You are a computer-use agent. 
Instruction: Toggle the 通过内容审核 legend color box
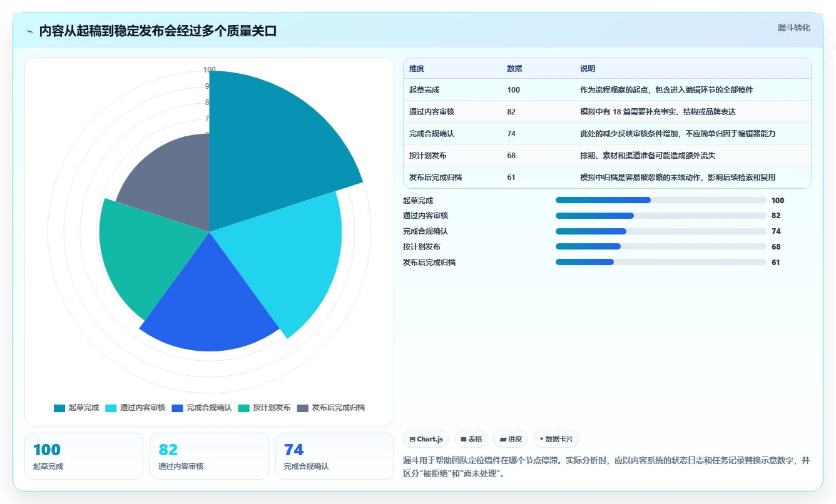click(x=111, y=408)
